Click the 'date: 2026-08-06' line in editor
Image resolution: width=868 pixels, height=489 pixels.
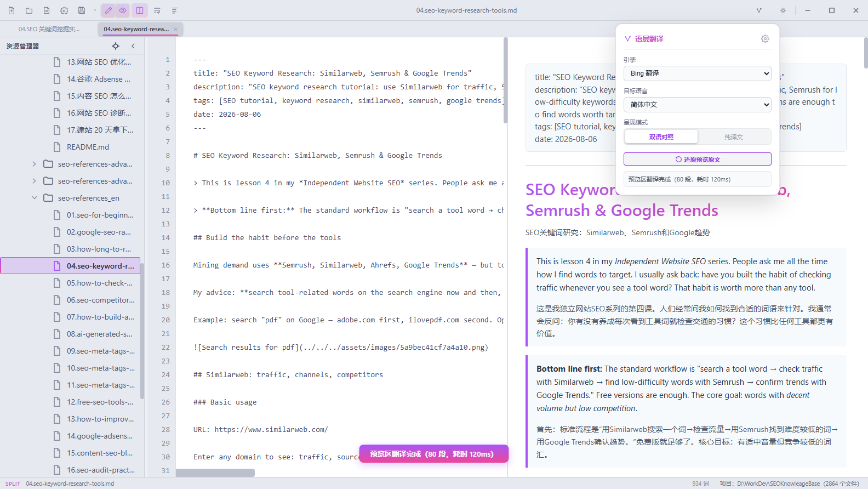tap(227, 115)
